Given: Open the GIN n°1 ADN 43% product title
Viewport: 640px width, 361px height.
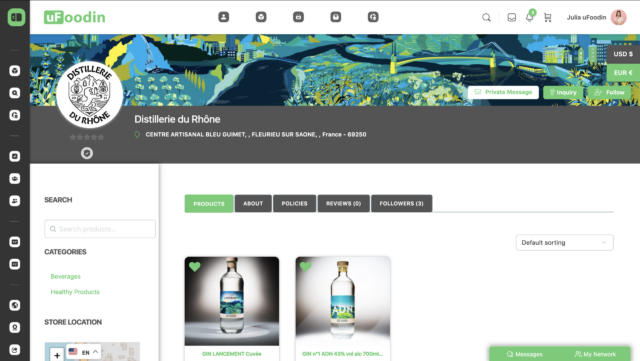Looking at the screenshot, I should click(343, 354).
